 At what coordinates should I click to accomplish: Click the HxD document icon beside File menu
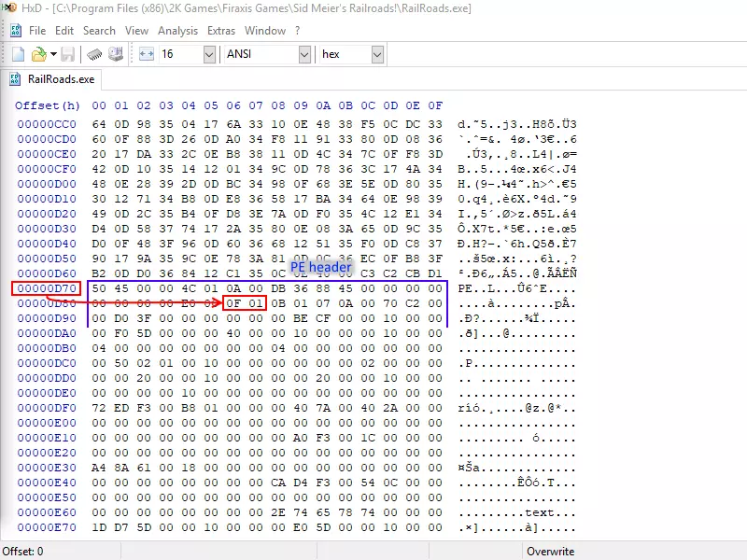point(16,31)
